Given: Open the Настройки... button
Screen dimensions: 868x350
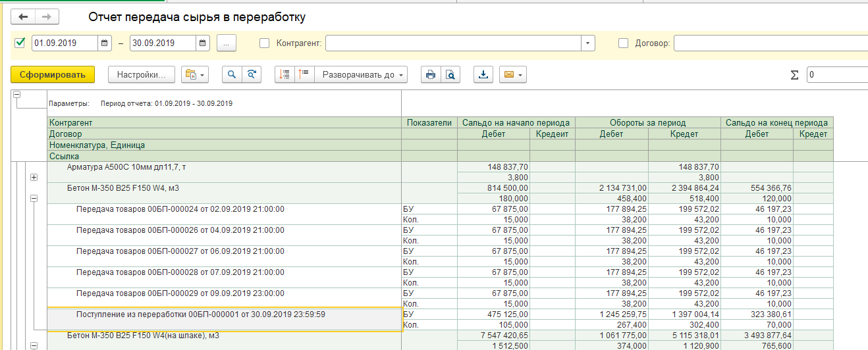Looking at the screenshot, I should pyautogui.click(x=141, y=75).
